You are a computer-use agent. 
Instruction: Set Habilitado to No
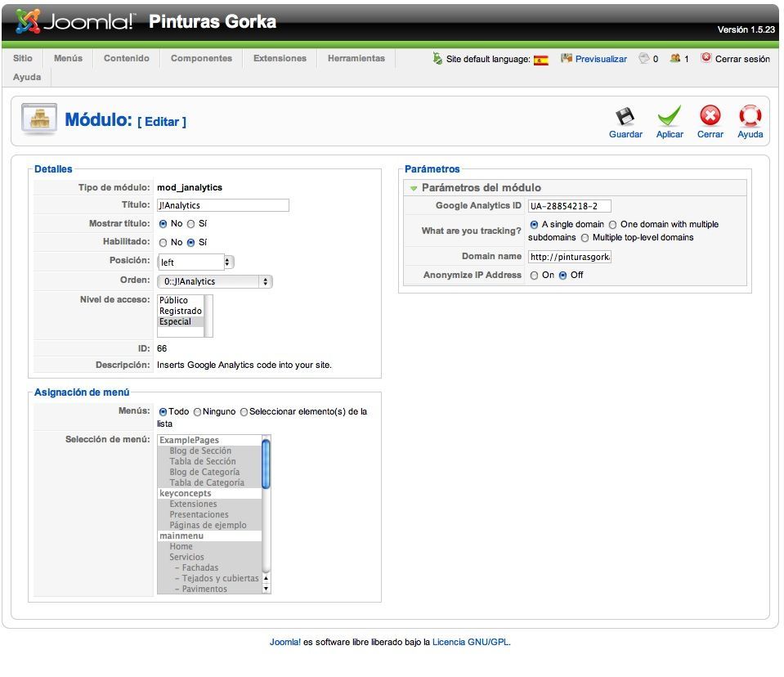tap(163, 243)
